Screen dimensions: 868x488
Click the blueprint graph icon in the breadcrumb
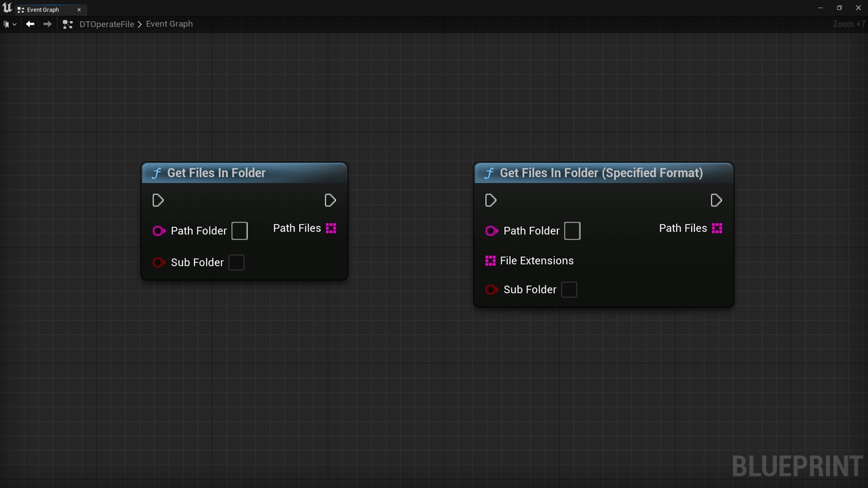[67, 24]
